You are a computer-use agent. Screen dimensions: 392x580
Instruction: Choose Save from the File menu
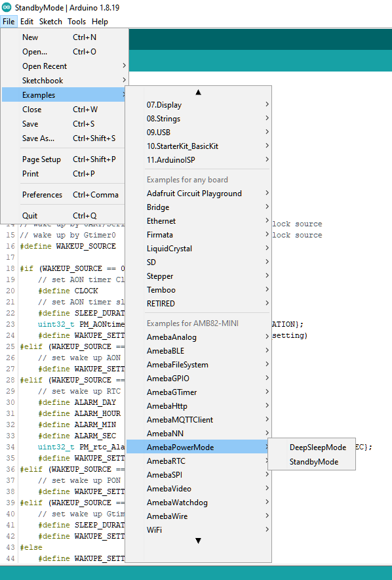[65, 124]
